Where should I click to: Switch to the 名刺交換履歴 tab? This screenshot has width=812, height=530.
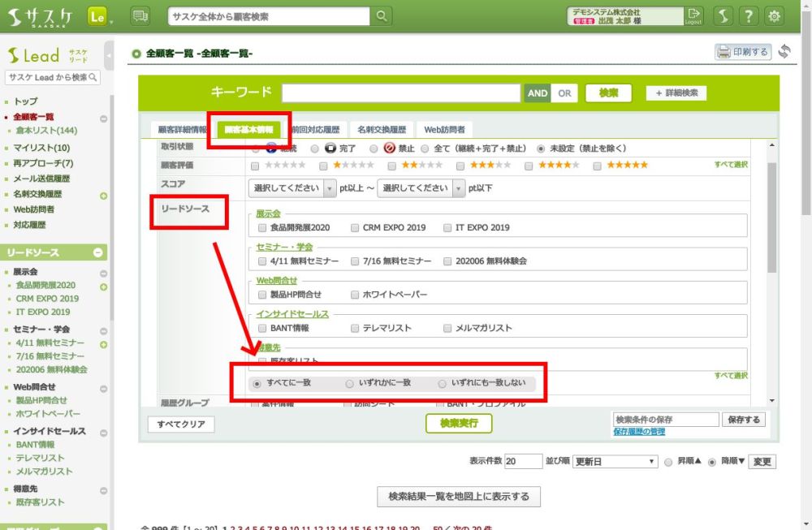(381, 130)
